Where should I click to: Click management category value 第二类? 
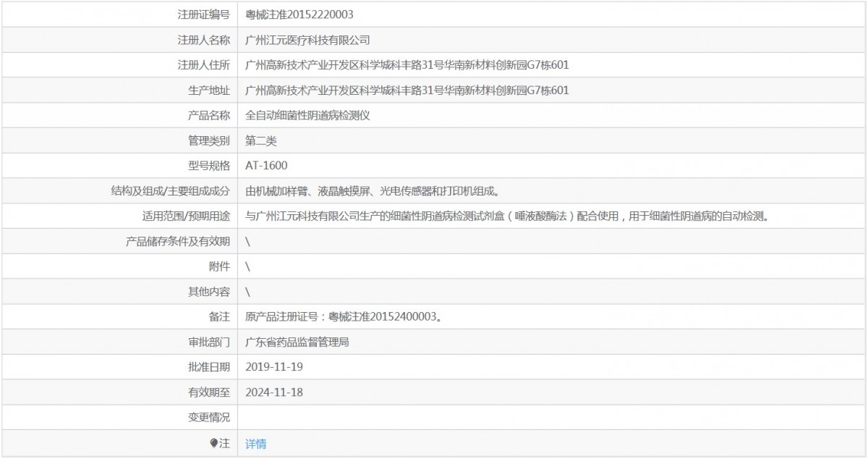pyautogui.click(x=261, y=140)
